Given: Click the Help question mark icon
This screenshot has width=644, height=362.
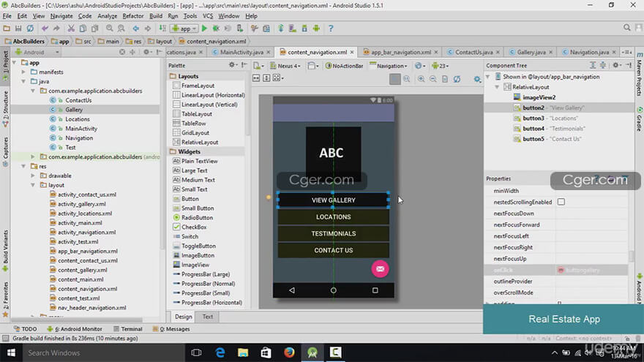Looking at the screenshot, I should pos(331,29).
